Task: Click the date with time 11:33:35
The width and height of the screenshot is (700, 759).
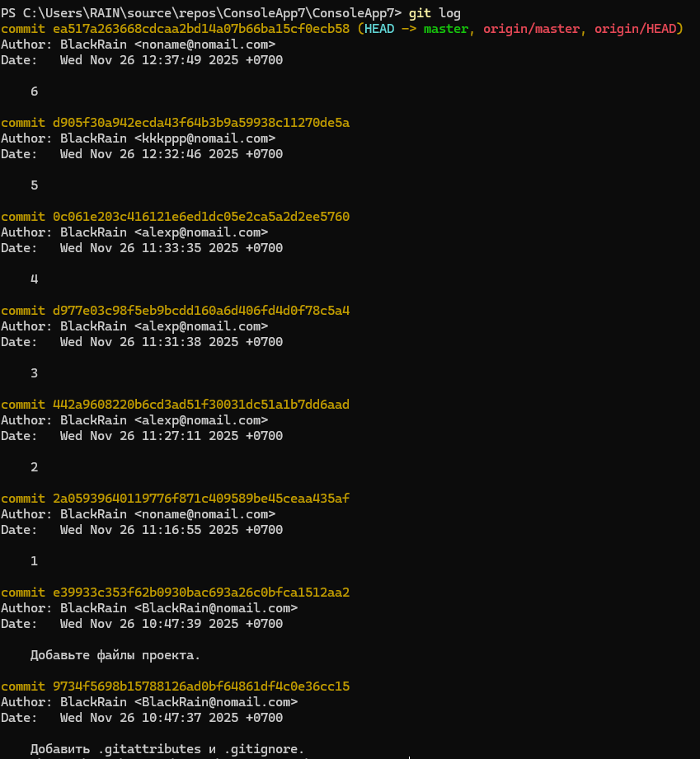Action: [x=171, y=248]
